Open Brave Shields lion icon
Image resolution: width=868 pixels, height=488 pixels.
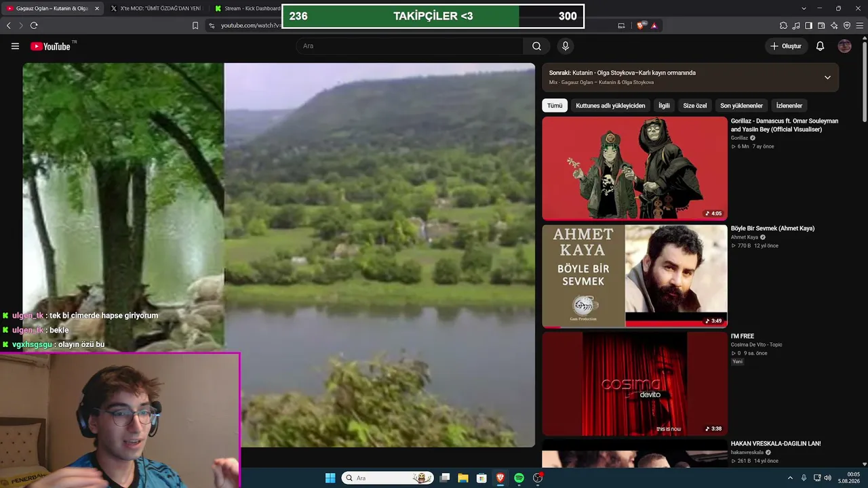coord(640,26)
